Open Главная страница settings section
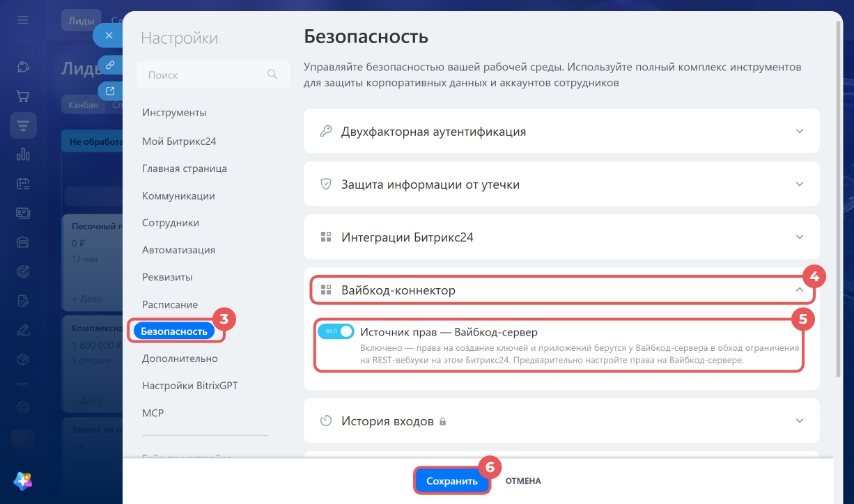The image size is (854, 504). point(185,168)
